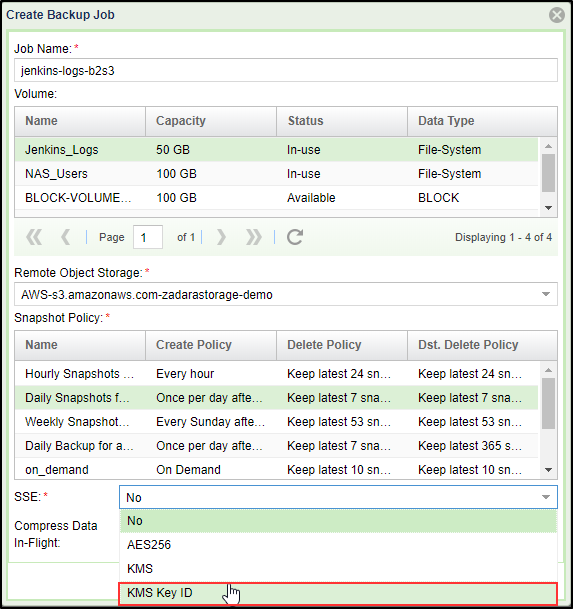573x609 pixels.
Task: Refresh the volume list
Action: click(x=295, y=237)
